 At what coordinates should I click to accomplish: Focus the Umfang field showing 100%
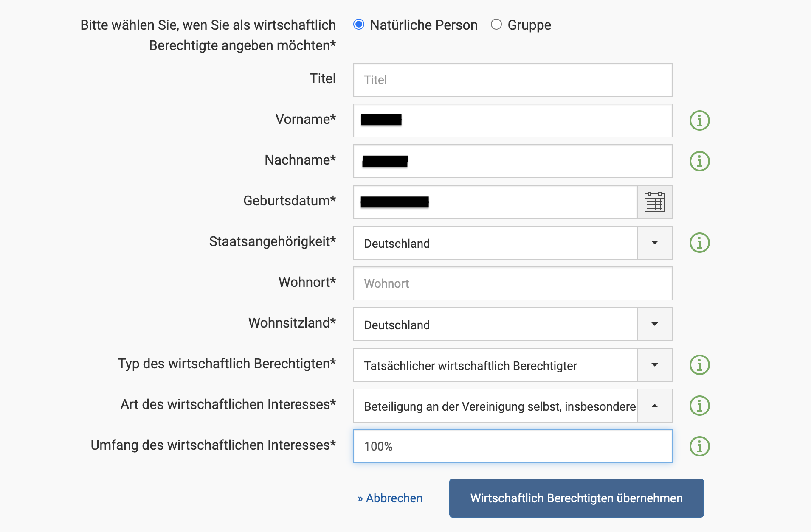coord(513,446)
